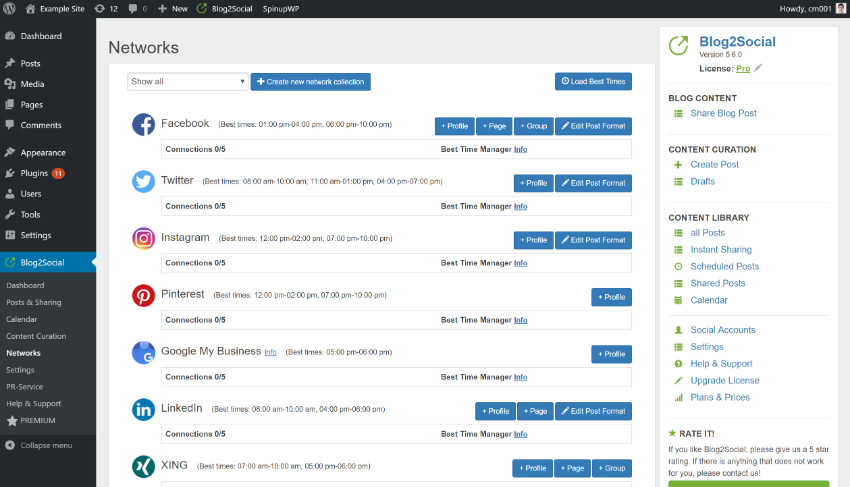Click the Media icon in sidebar

coord(10,84)
